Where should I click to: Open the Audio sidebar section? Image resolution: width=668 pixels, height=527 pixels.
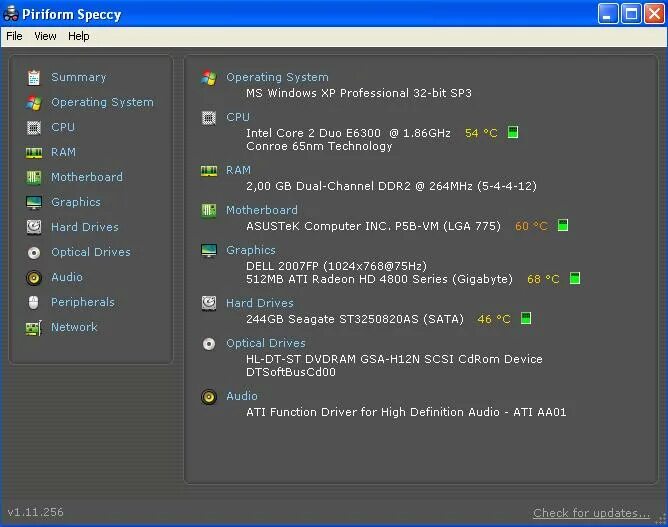pyautogui.click(x=67, y=277)
